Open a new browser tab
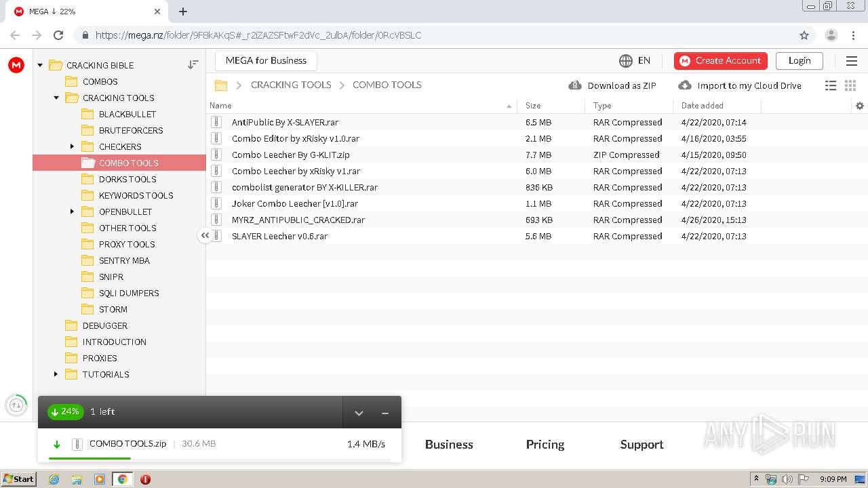This screenshot has width=868, height=488. coord(183,12)
